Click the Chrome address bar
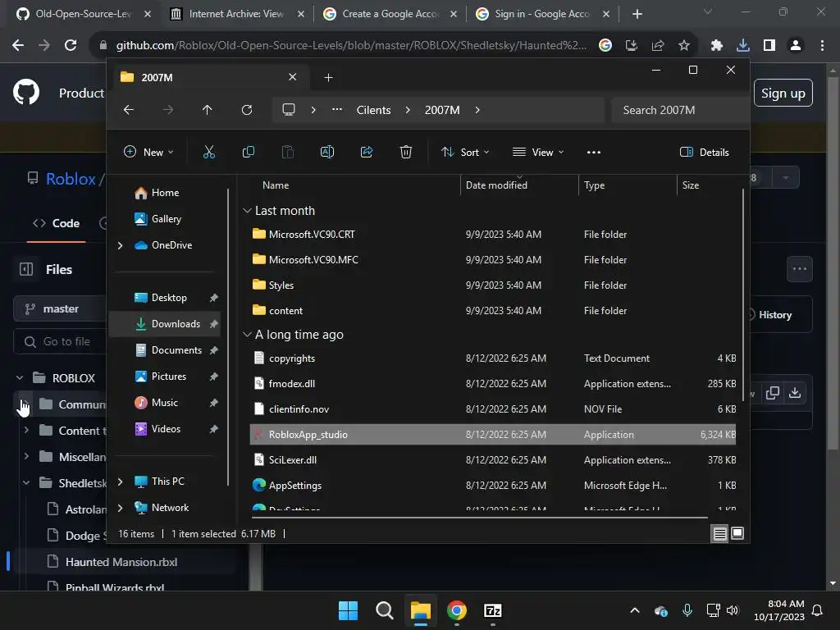 [351, 46]
